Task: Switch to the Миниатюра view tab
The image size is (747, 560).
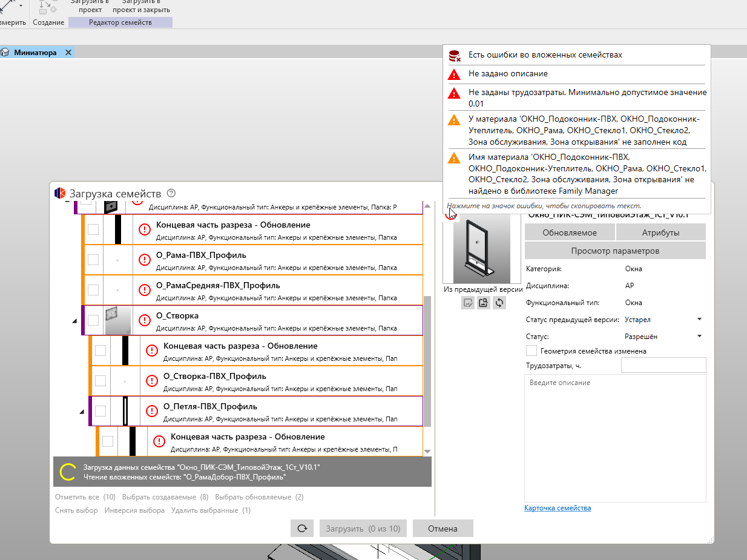Action: pyautogui.click(x=35, y=53)
